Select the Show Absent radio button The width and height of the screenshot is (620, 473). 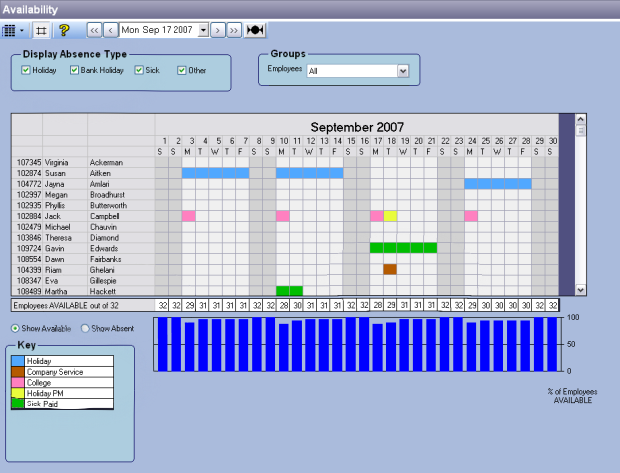pos(85,328)
